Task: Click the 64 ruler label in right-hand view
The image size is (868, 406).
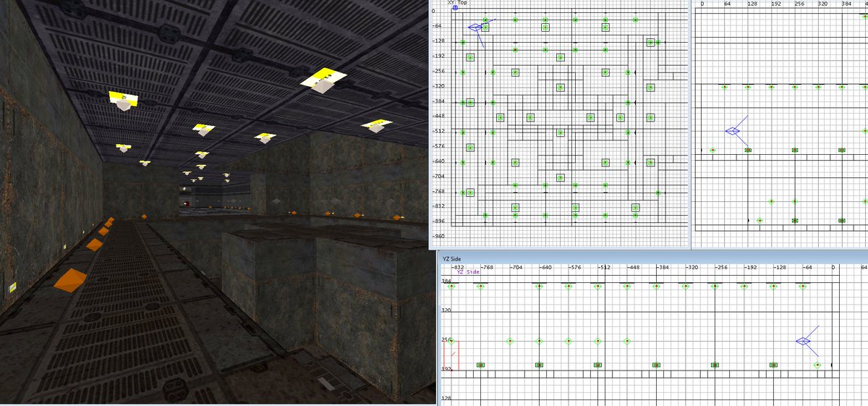Action: click(728, 4)
